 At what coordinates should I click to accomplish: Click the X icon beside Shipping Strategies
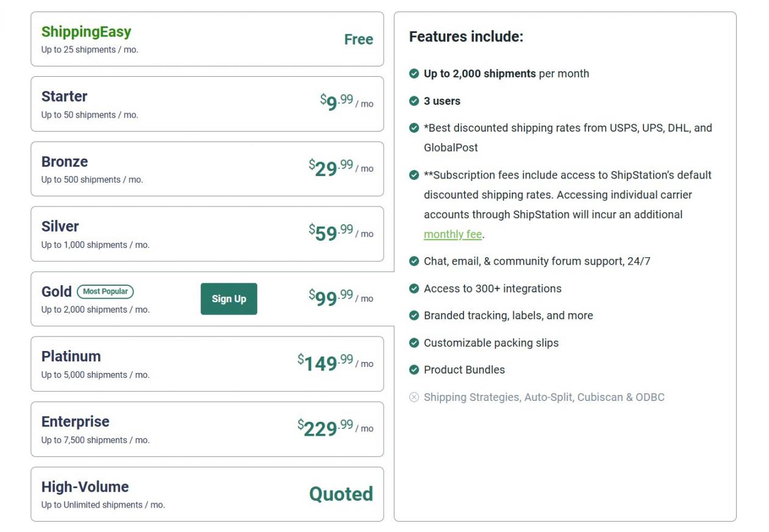pos(414,397)
